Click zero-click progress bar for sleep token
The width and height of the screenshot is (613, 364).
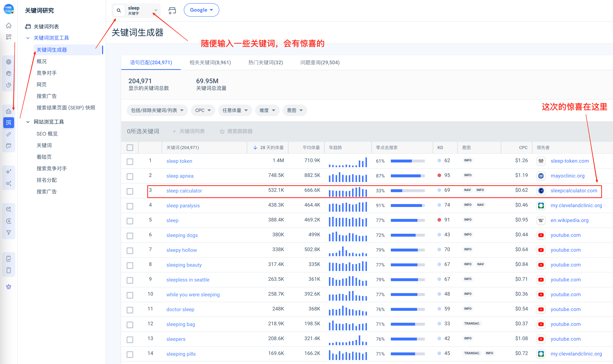407,161
